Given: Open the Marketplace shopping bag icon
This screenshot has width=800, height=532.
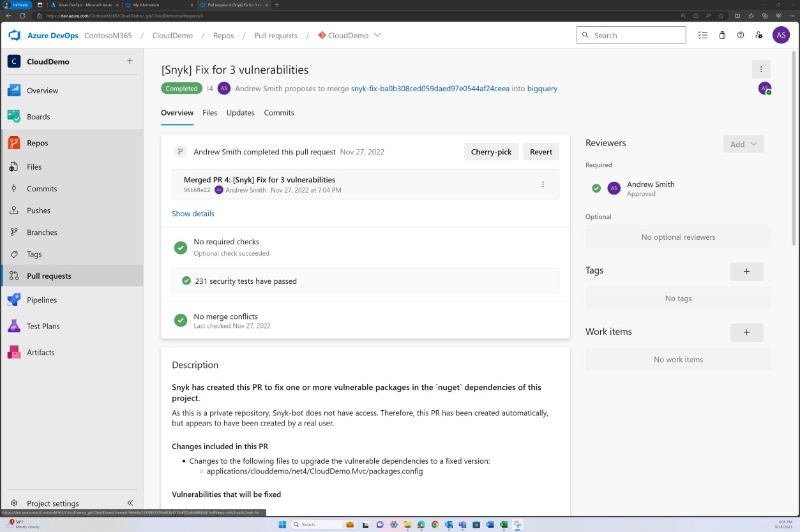Looking at the screenshot, I should 722,35.
